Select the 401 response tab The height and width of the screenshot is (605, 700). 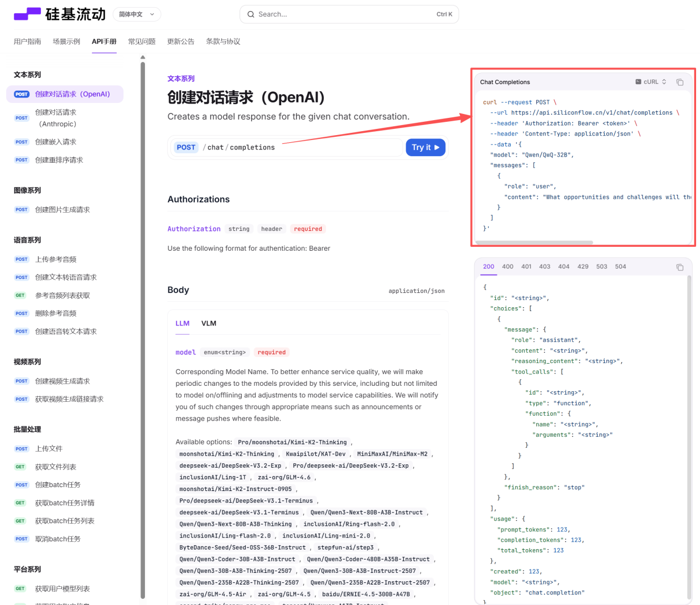(526, 267)
